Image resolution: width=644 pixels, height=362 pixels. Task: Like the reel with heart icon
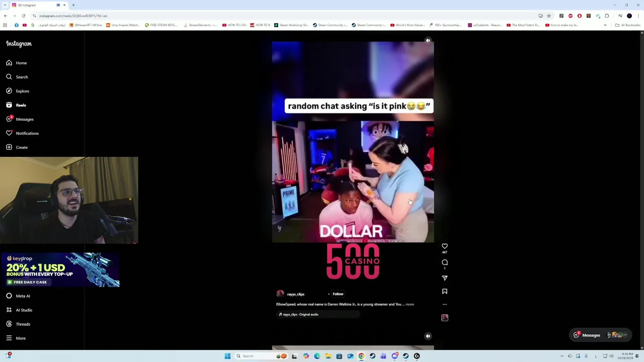[444, 246]
